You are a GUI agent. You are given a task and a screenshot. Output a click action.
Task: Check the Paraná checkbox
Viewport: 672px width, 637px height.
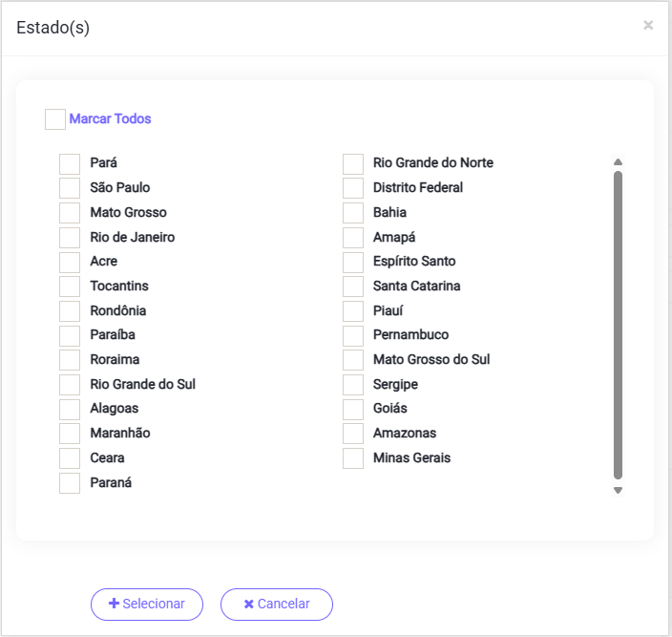click(x=70, y=483)
